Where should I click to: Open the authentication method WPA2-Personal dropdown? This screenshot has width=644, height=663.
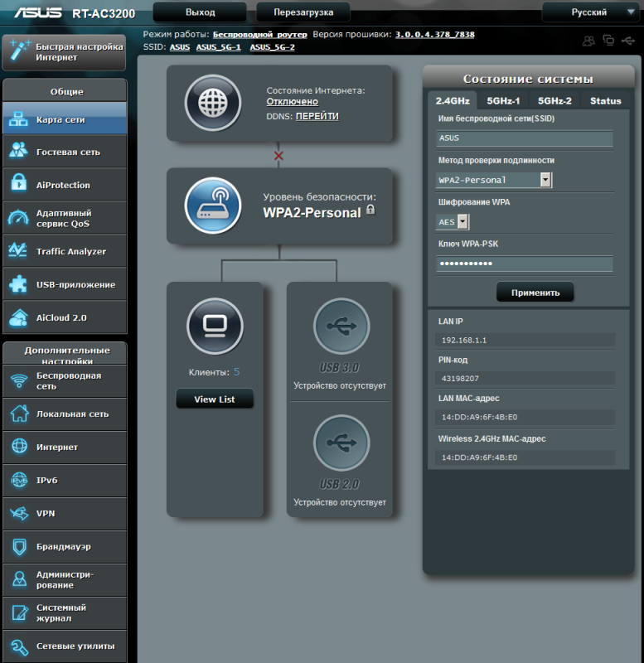pos(494,180)
